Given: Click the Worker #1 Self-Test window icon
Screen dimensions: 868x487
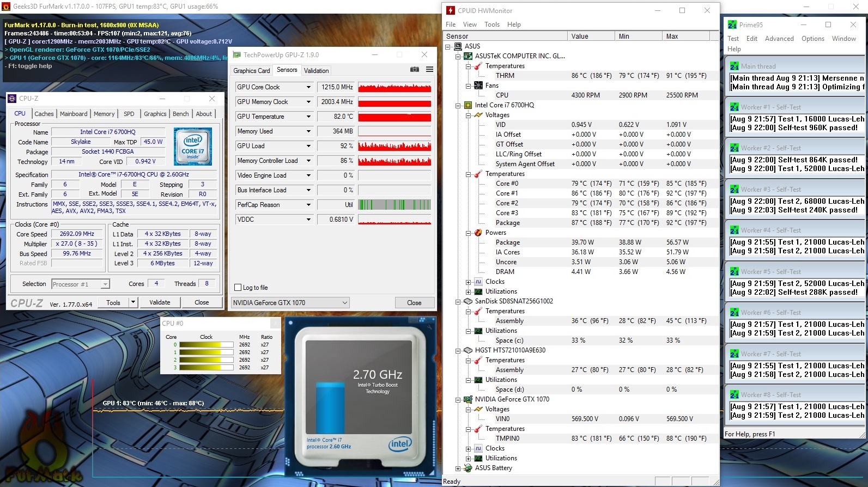Looking at the screenshot, I should [735, 107].
